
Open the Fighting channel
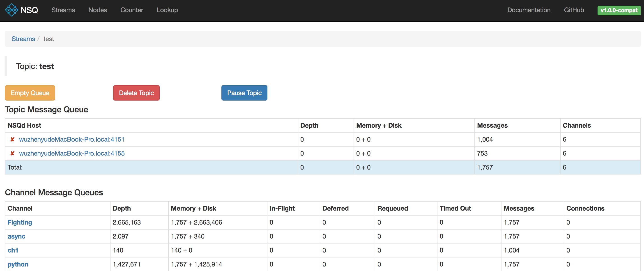pyautogui.click(x=20, y=223)
